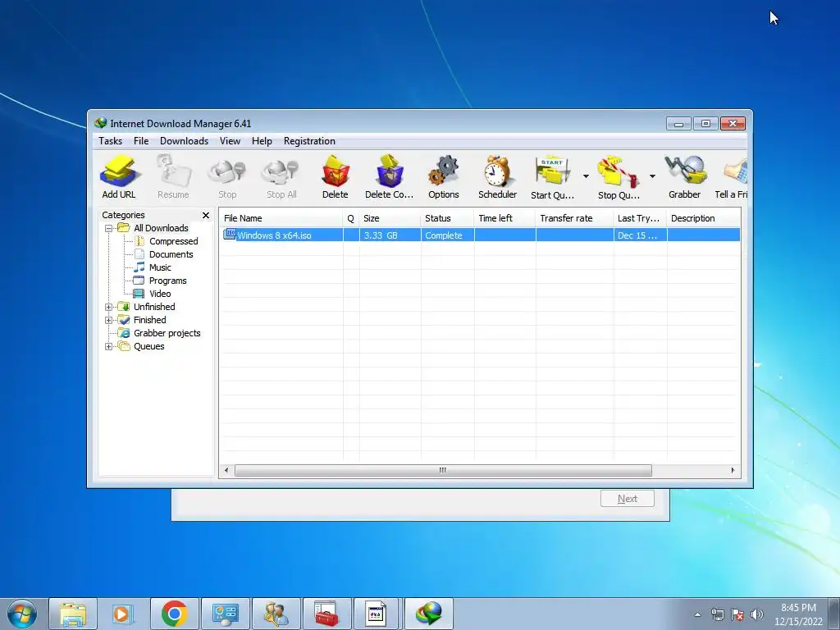The image size is (840, 630).
Task: Sort by the Description column header
Action: tap(703, 218)
